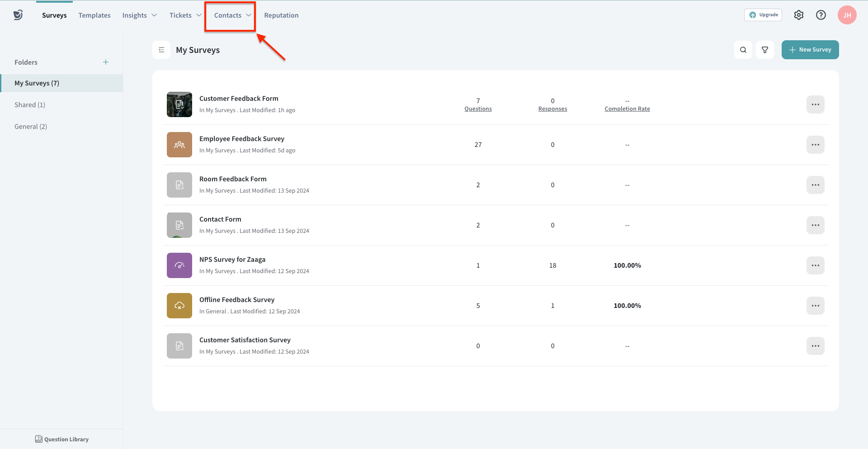Open the help question mark icon
This screenshot has height=449, width=868.
821,15
